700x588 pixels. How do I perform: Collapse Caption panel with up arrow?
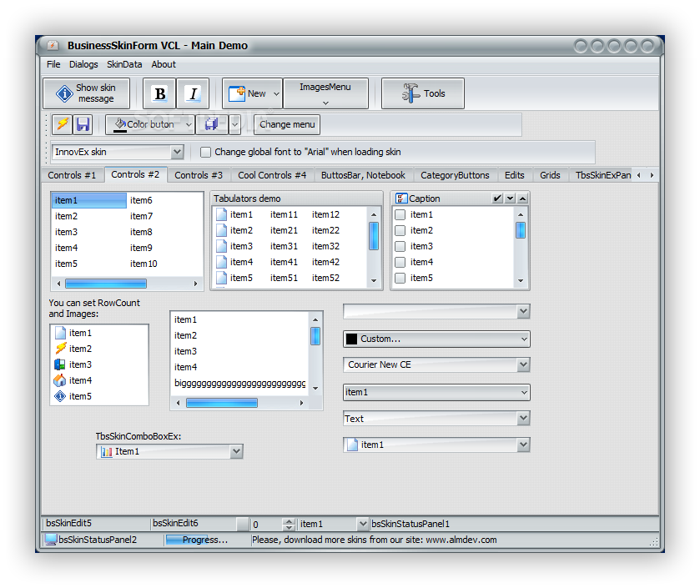click(522, 199)
